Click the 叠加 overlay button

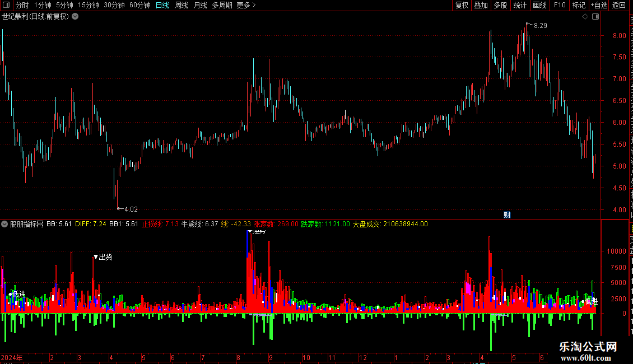[x=481, y=5]
